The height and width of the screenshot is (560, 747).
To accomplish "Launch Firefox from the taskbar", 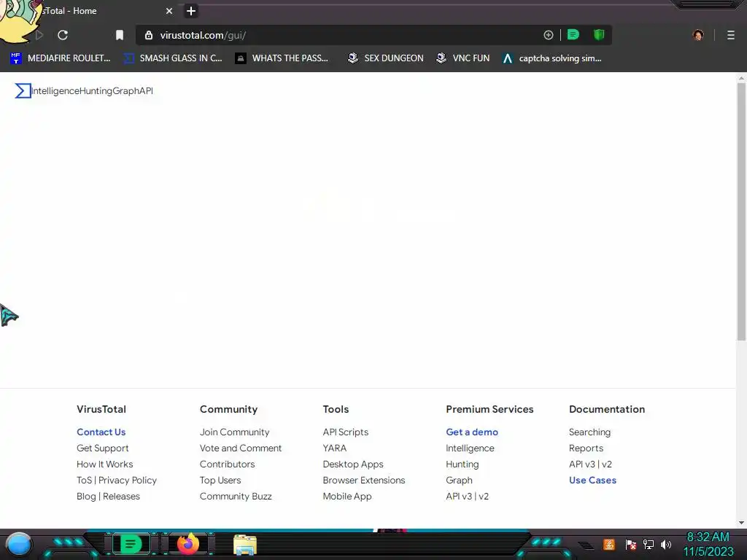I will click(x=188, y=544).
